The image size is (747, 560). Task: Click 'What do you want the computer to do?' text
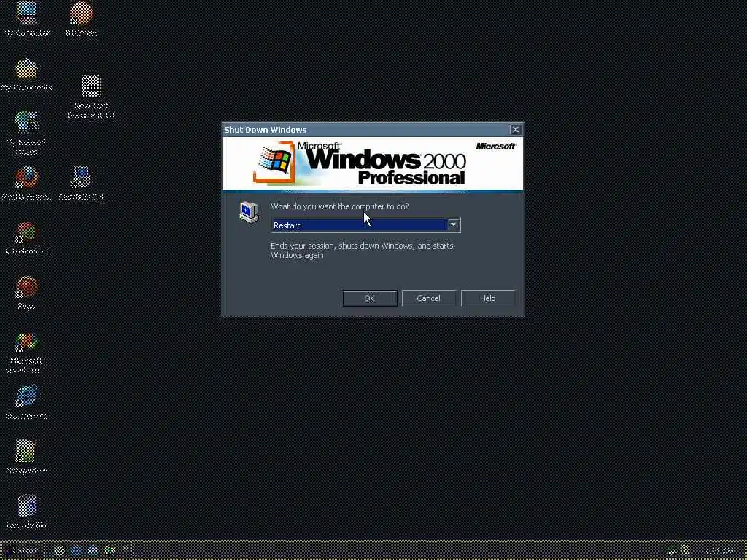pyautogui.click(x=340, y=206)
